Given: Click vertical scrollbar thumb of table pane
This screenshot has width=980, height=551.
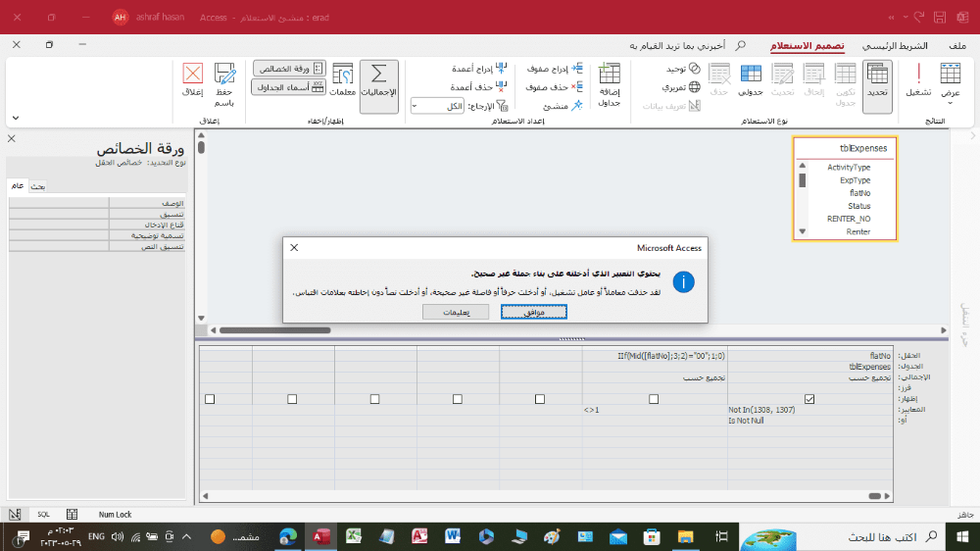Looking at the screenshot, I should click(x=201, y=147).
